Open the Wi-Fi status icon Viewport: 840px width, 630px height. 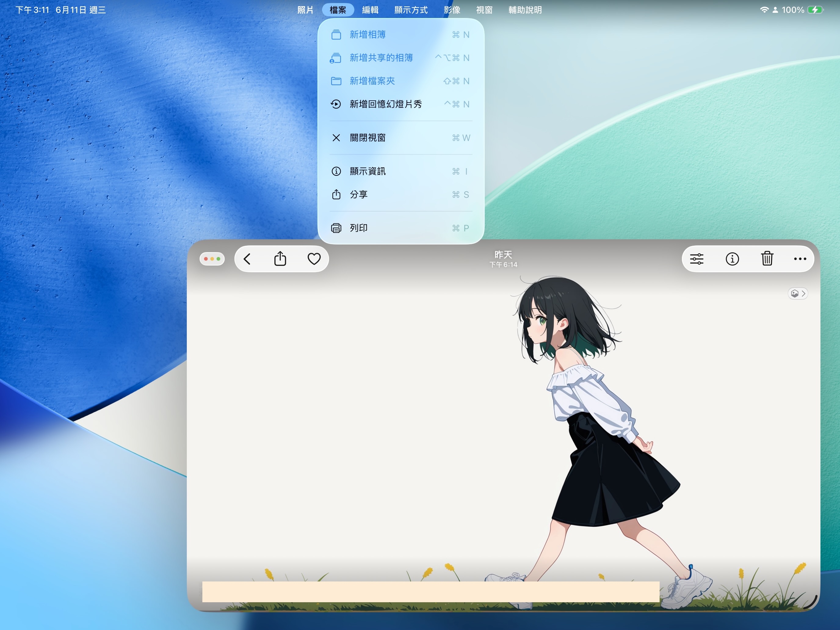(764, 10)
